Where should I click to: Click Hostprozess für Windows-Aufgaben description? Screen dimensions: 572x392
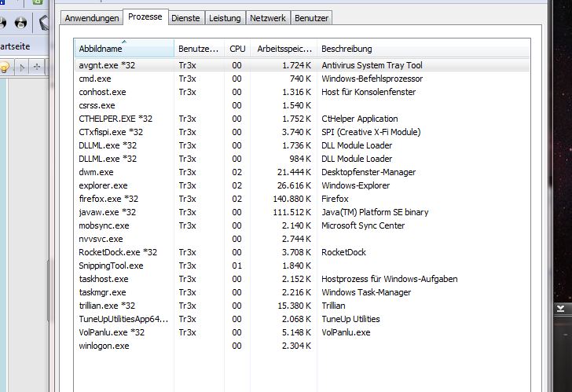coord(389,279)
